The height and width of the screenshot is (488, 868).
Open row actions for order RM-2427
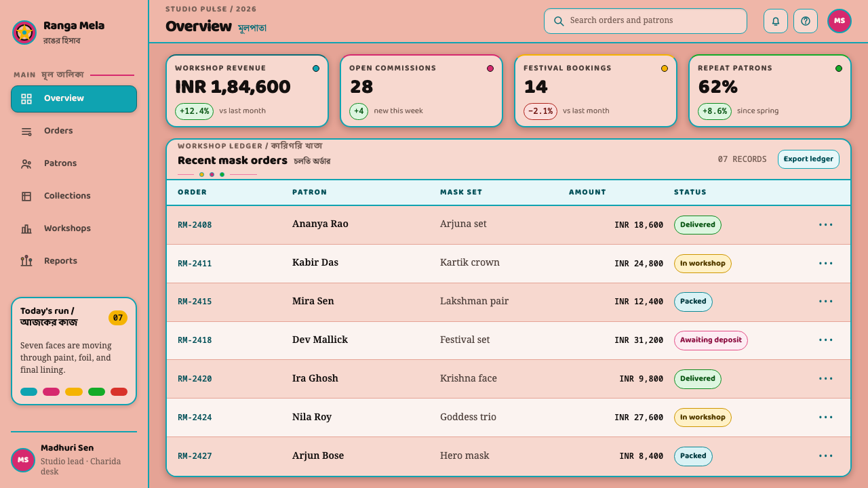(826, 456)
